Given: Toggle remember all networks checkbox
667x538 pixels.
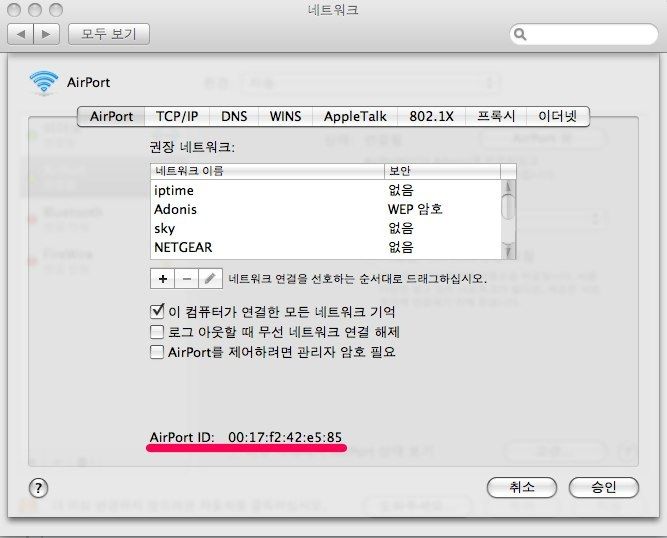Looking at the screenshot, I should pyautogui.click(x=157, y=312).
